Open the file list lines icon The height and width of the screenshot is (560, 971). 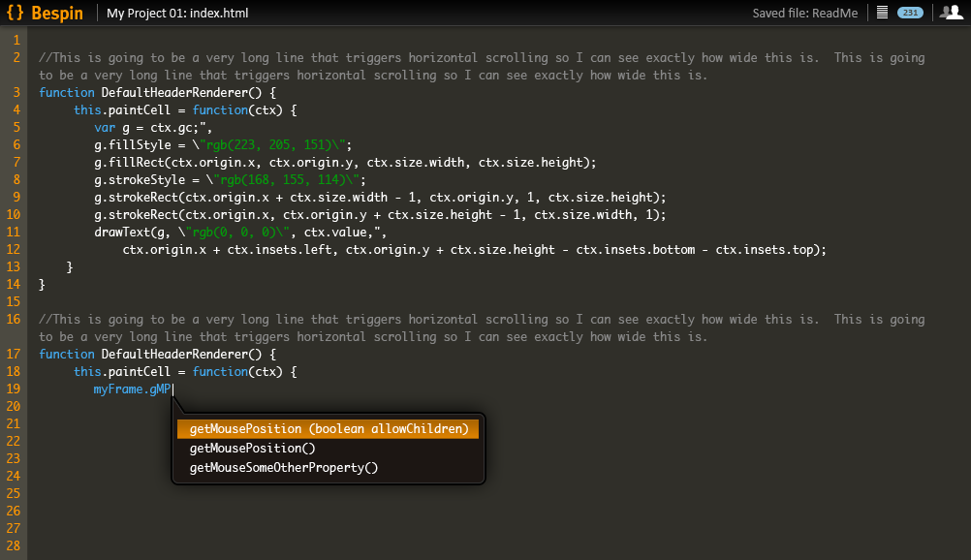pyautogui.click(x=883, y=13)
